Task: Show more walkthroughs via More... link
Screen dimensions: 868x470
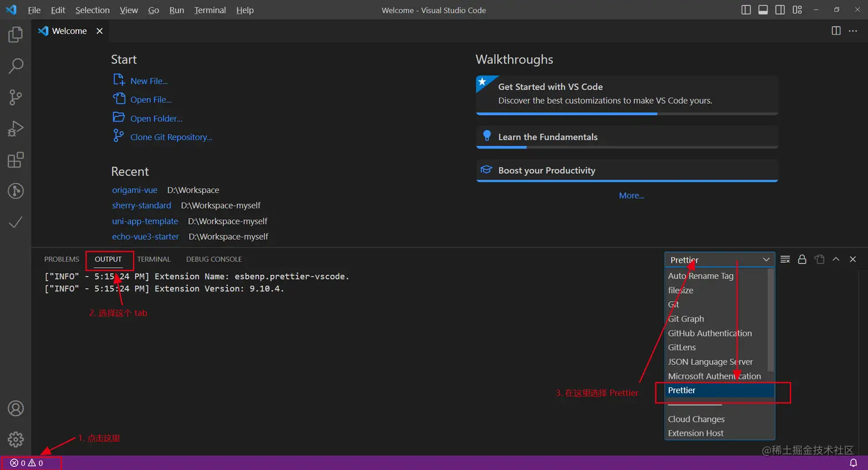Action: (x=631, y=196)
